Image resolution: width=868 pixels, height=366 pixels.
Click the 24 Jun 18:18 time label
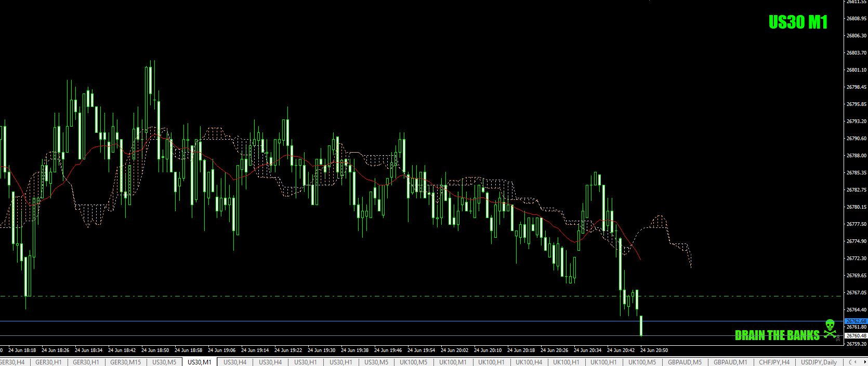[22, 350]
